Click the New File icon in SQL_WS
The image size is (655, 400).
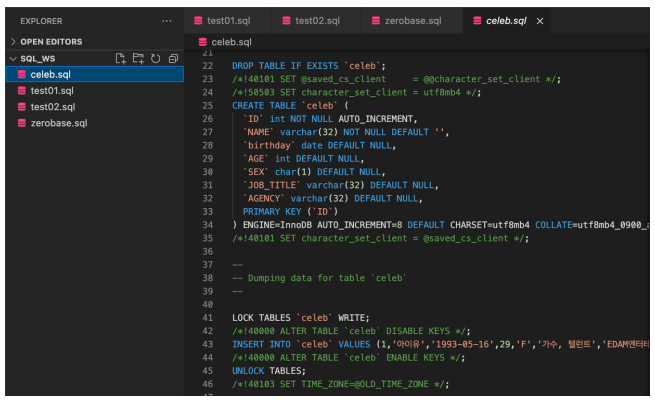click(121, 58)
